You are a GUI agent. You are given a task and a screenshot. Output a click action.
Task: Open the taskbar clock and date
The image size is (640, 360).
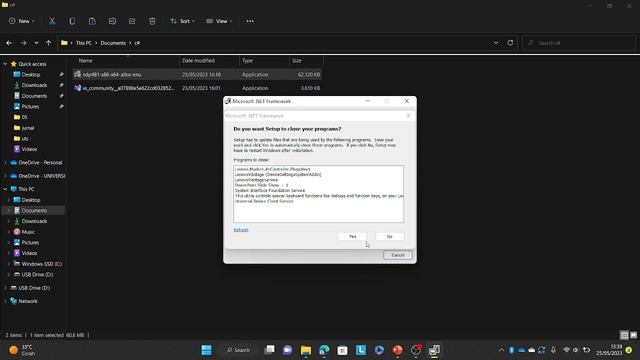click(609, 350)
